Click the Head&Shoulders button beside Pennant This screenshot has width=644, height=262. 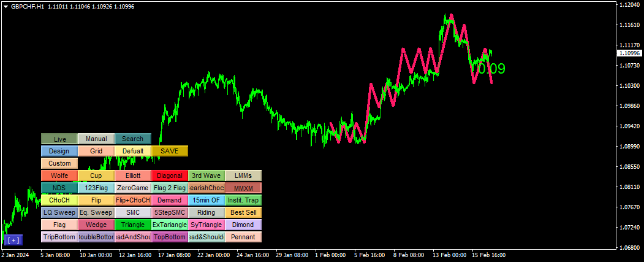point(206,237)
